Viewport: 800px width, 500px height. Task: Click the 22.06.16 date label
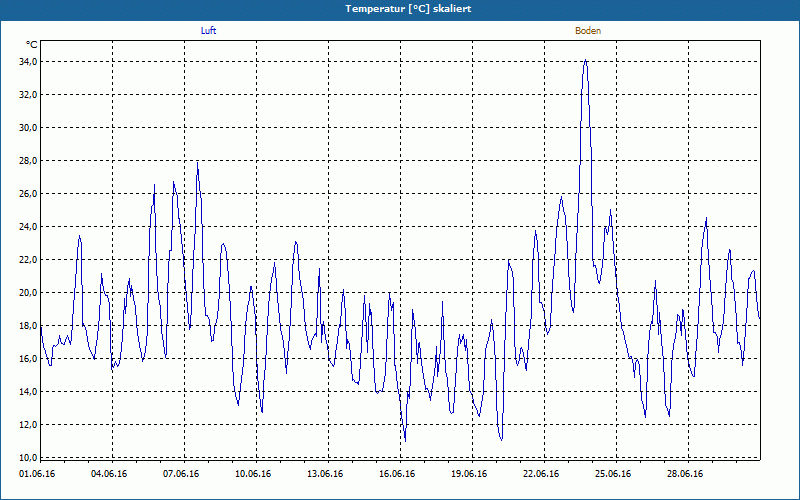[x=541, y=474]
